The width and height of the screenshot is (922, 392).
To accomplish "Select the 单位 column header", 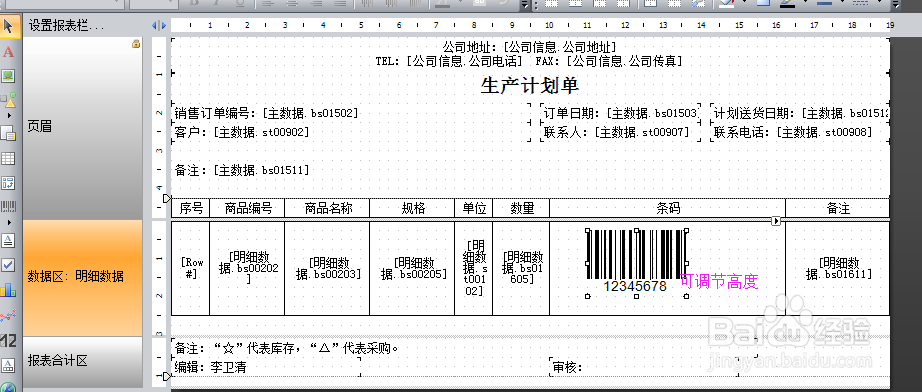I will click(x=474, y=208).
